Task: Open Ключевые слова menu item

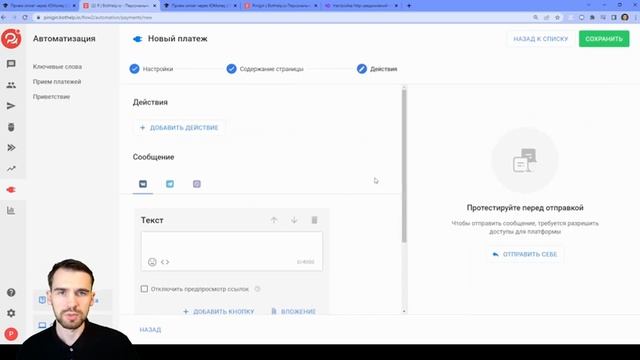Action: pyautogui.click(x=58, y=67)
